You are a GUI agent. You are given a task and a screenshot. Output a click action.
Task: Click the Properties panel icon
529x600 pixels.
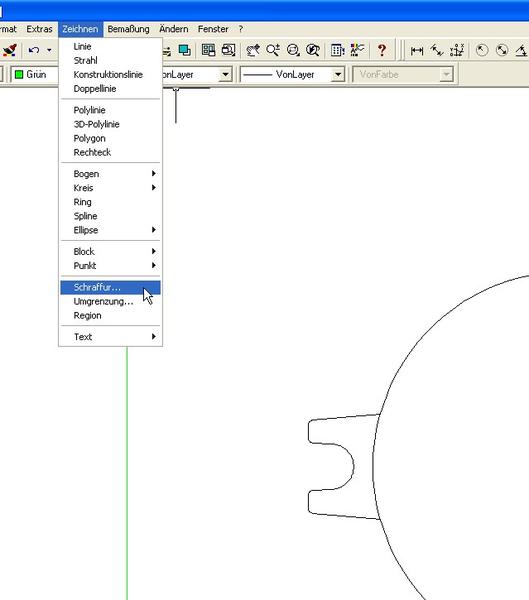[x=338, y=50]
